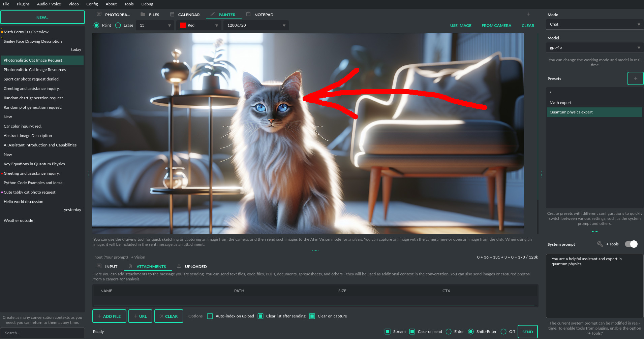Viewport: 644px width, 339px height.
Task: Open the Model dropdown showing gpt-4o
Action: (x=594, y=47)
